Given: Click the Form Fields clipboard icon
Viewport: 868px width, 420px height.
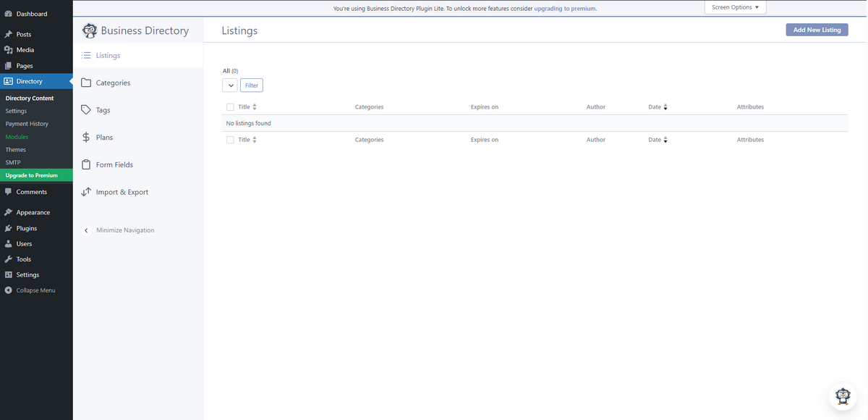Looking at the screenshot, I should click(x=86, y=164).
